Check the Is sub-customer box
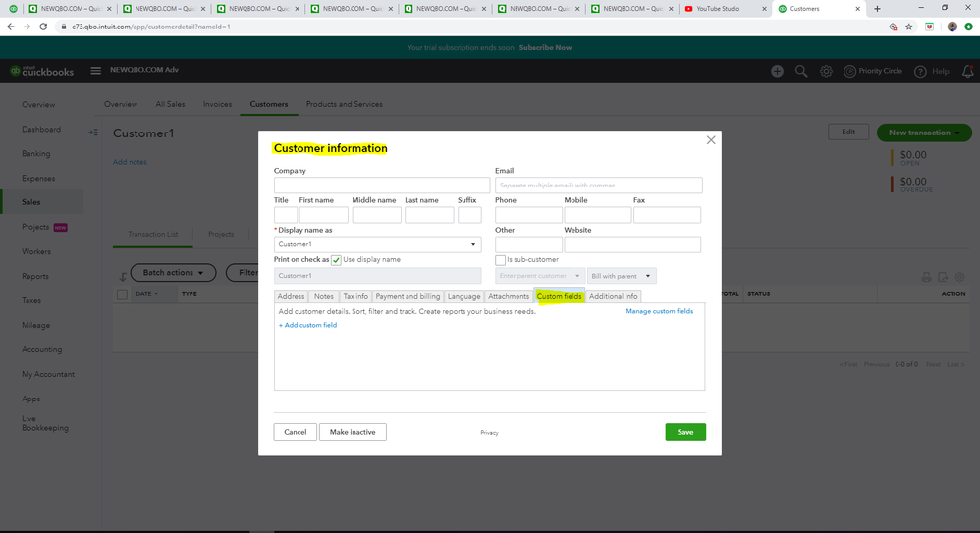 (500, 260)
